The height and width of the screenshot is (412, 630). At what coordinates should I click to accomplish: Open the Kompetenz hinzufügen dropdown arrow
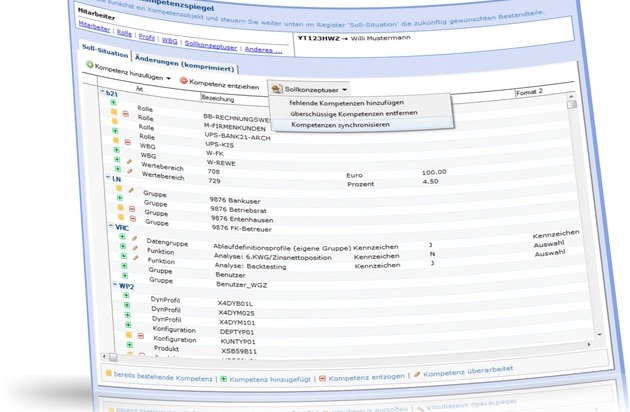[168, 77]
